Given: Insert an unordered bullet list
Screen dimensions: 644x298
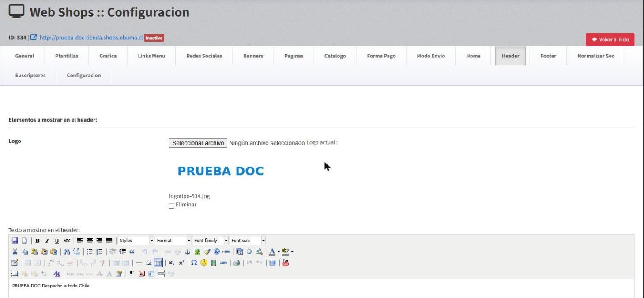Looking at the screenshot, I should tap(90, 252).
